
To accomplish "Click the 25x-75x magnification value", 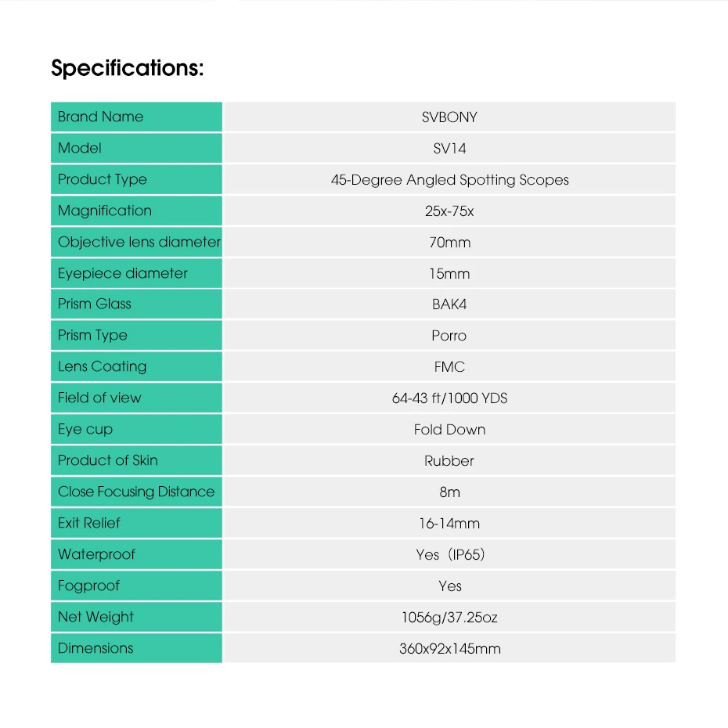I will (449, 211).
